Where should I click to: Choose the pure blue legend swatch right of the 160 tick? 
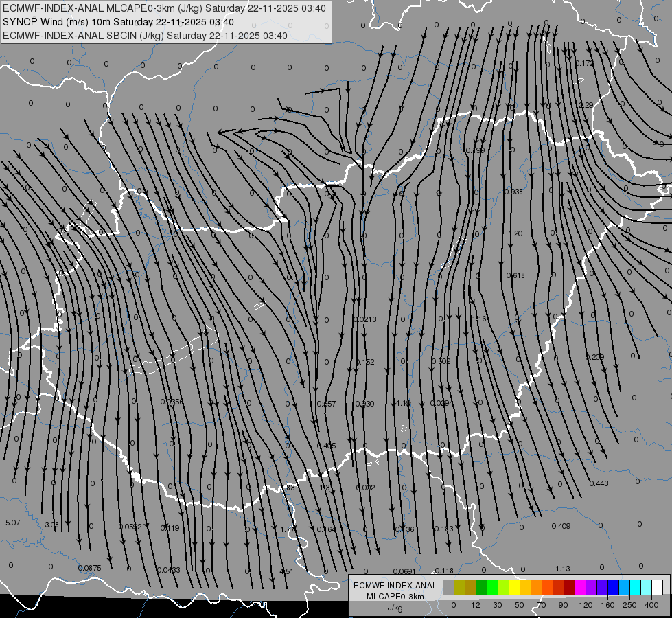614,588
